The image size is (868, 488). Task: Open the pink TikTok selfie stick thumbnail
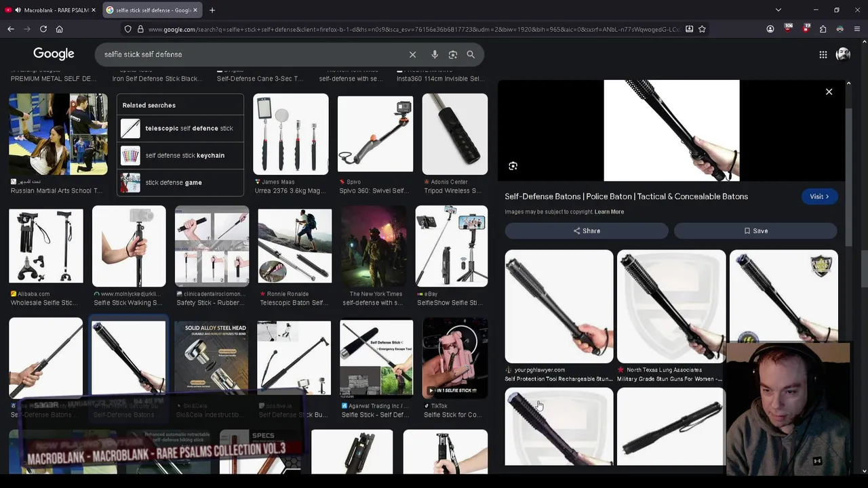click(x=454, y=358)
